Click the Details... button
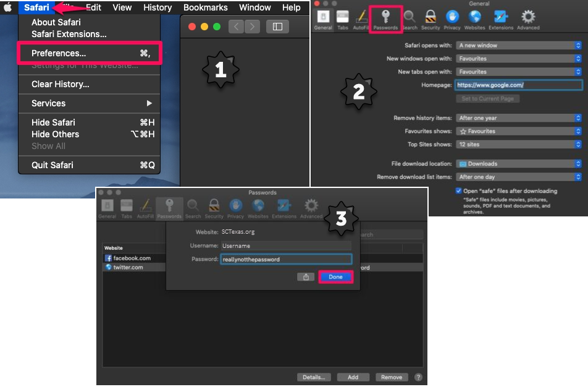Viewport: 588px width, 392px height. tap(314, 377)
